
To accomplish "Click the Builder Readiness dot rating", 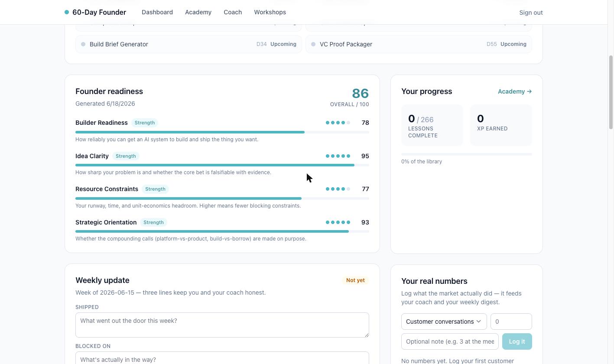I will coord(338,123).
